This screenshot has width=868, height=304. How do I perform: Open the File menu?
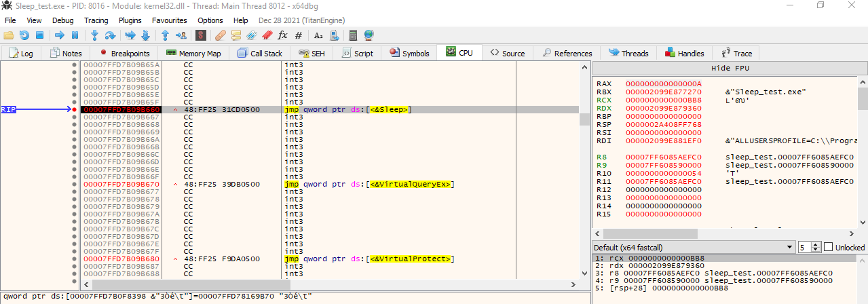[x=10, y=20]
